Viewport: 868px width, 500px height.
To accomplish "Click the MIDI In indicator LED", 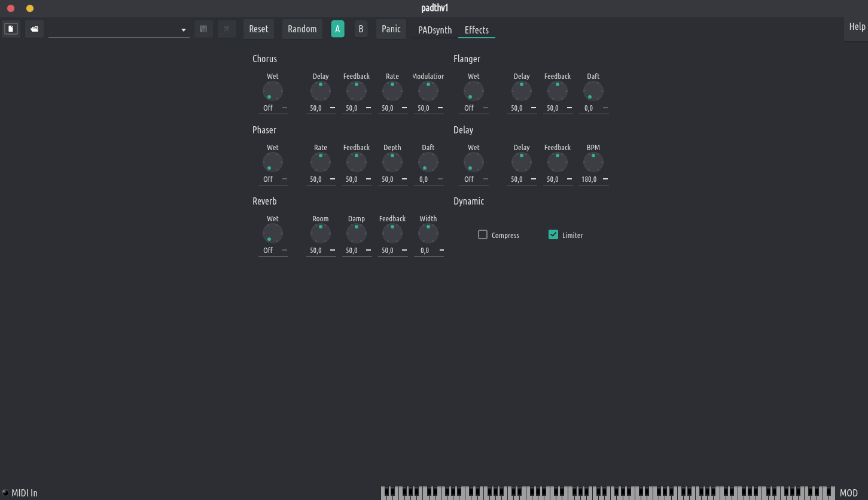I will pyautogui.click(x=5, y=493).
